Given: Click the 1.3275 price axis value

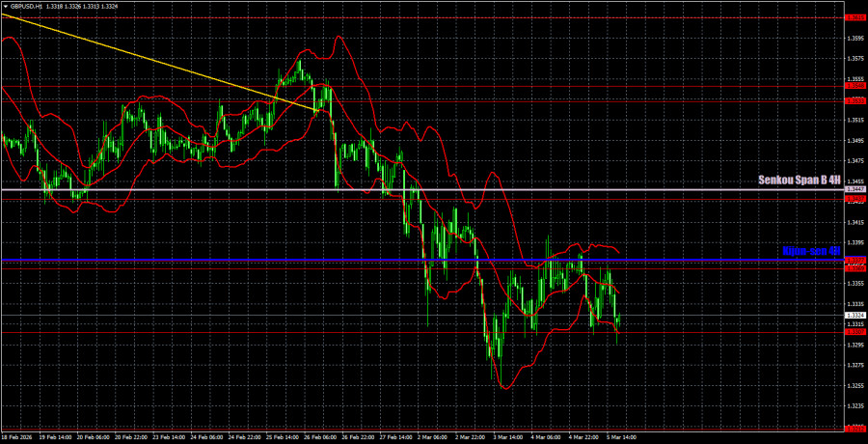Looking at the screenshot, I should pyautogui.click(x=855, y=365).
